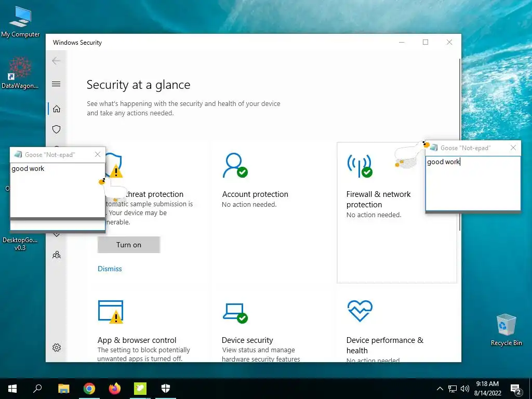The image size is (532, 399).
Task: Close the right Goose Not-epad window
Action: pos(513,148)
